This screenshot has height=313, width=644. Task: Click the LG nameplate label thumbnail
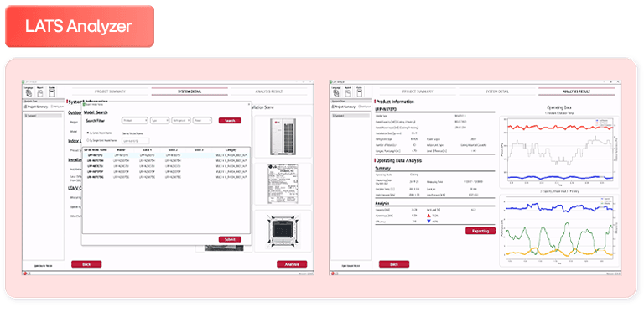point(283,184)
